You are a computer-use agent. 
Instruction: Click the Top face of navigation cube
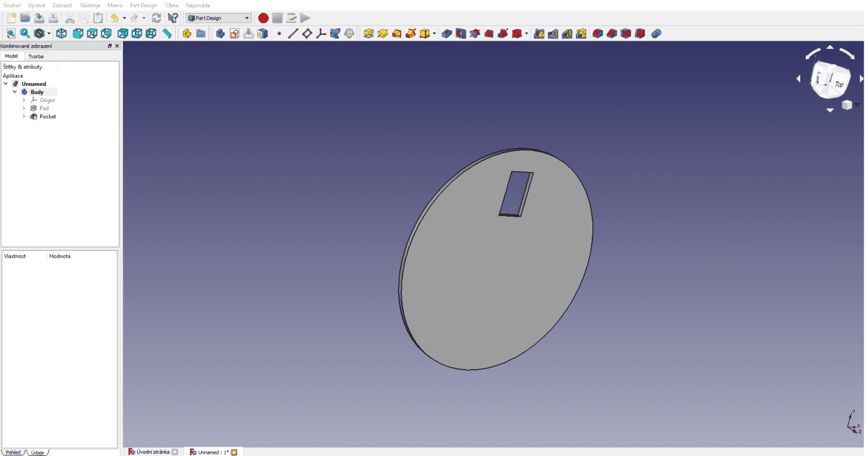coord(838,84)
